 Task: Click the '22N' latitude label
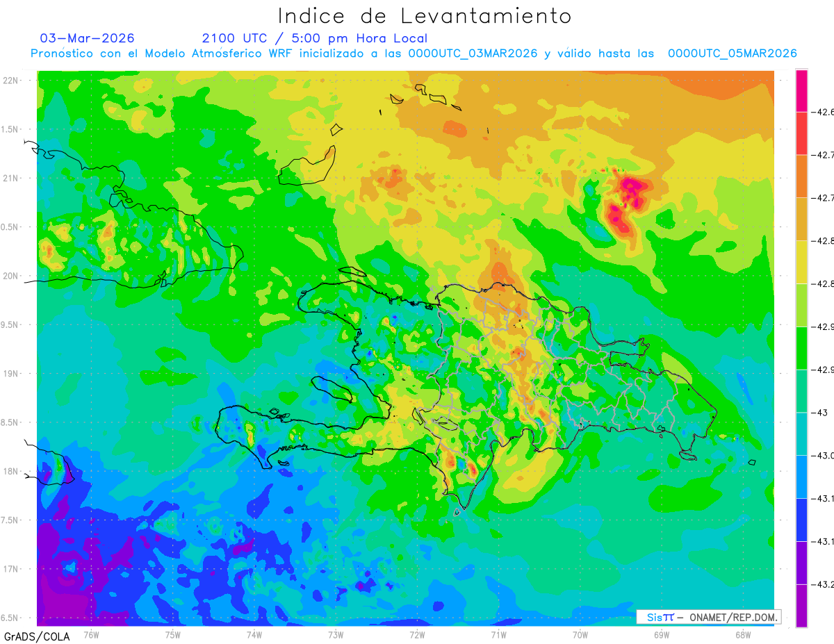(11, 81)
